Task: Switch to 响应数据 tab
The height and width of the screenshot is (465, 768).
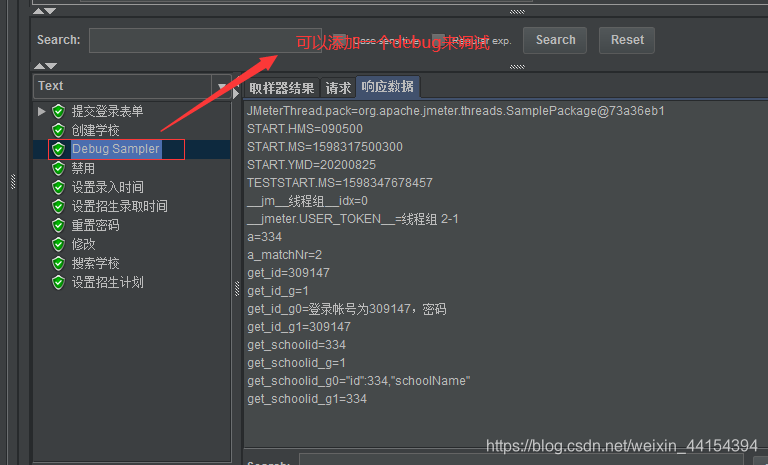Action: point(387,87)
